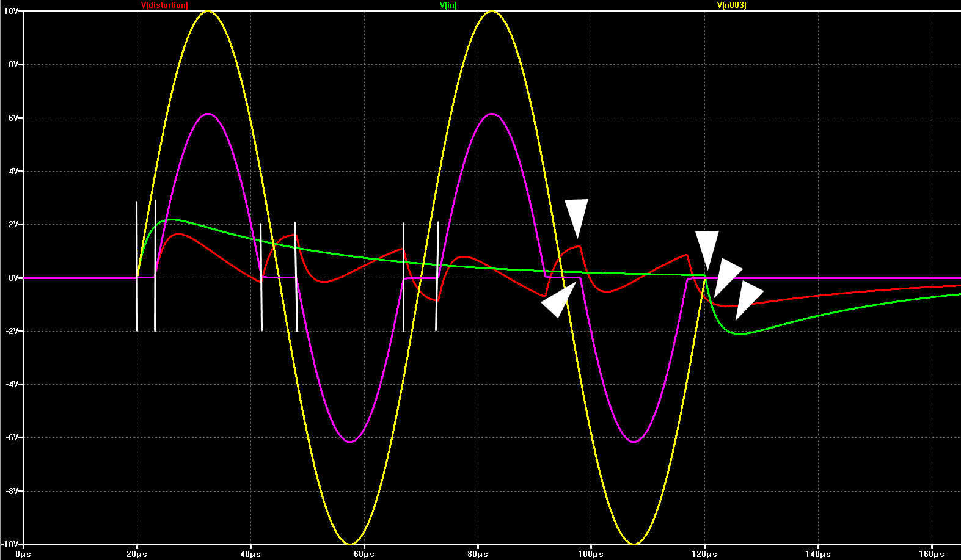Viewport: 961px width, 560px height.
Task: Click the 80µs label on the time axis
Action: click(478, 555)
